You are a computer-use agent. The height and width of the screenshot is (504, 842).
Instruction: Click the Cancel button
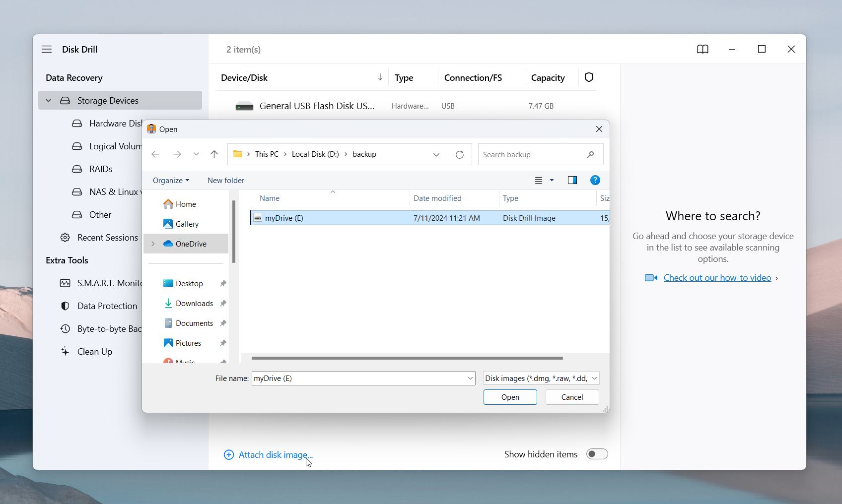coord(572,397)
